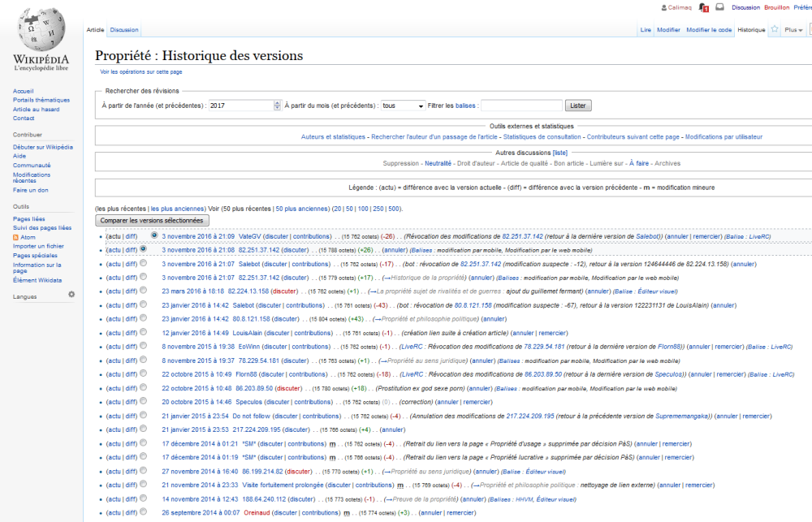Switch to the Lire tab
This screenshot has height=522, width=812.
646,30
